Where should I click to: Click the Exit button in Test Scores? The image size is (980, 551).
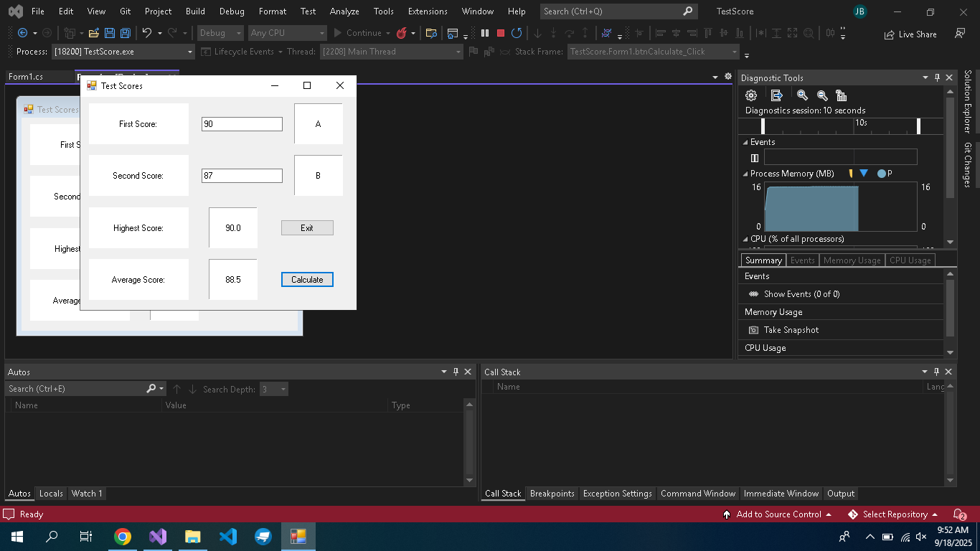click(x=307, y=228)
